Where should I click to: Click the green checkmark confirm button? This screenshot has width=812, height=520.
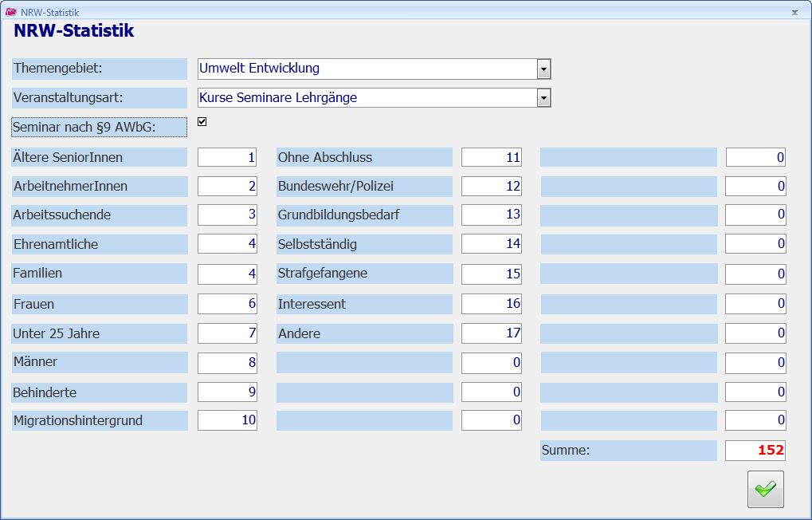765,489
